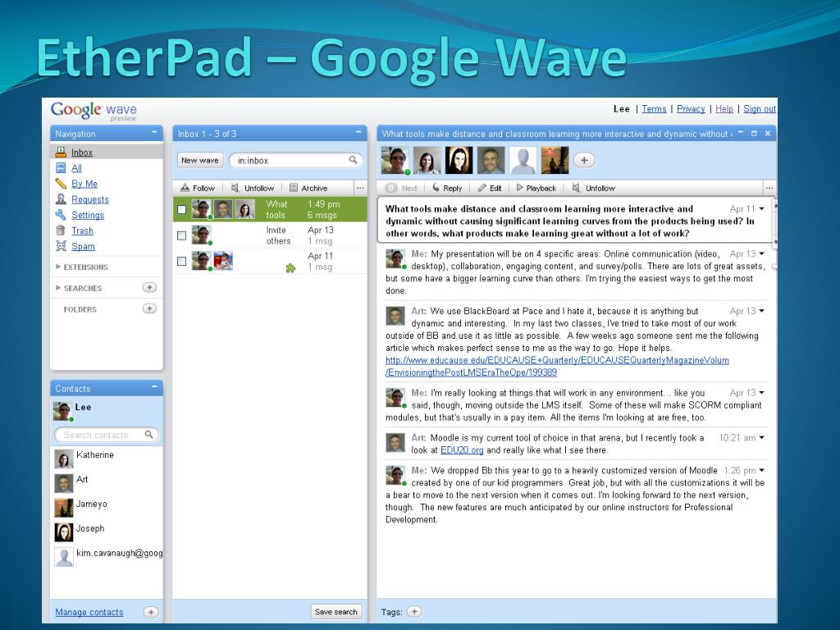The height and width of the screenshot is (630, 840).
Task: Click the in:inbox search field
Action: pos(295,160)
